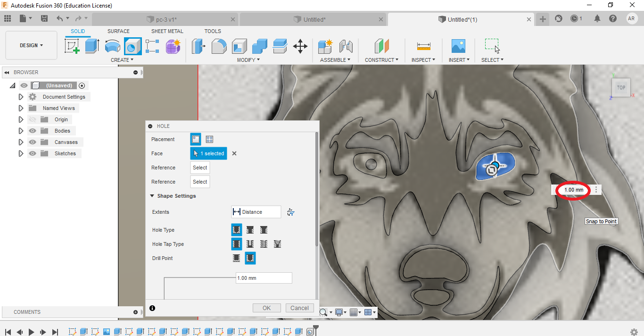Select the Insert Canvas image tool
Screen dimensions: 644x336
(458, 46)
